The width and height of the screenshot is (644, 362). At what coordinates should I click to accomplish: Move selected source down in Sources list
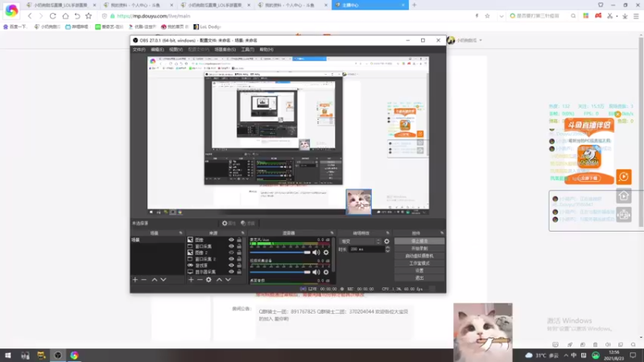228,279
